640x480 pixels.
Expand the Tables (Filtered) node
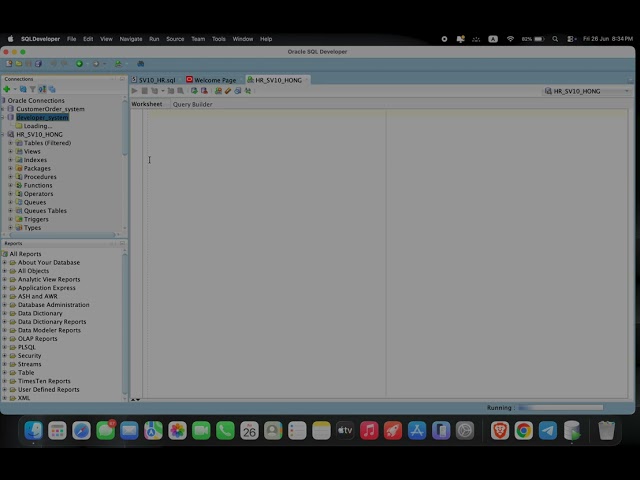(x=11, y=143)
